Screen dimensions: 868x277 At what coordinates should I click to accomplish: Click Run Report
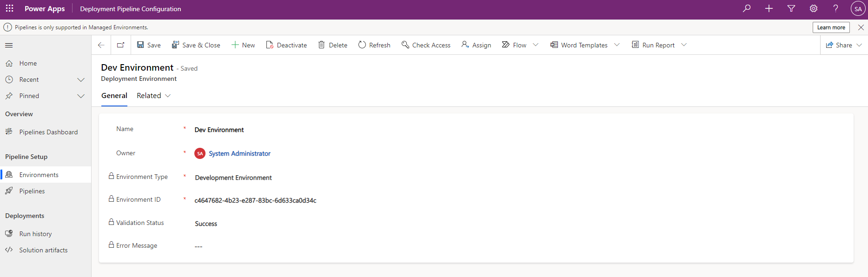click(x=653, y=45)
